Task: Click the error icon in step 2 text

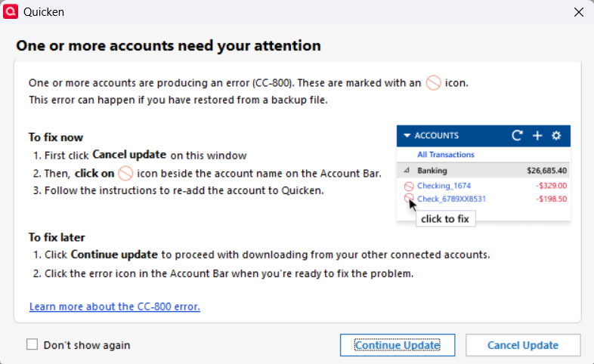Action: (126, 173)
